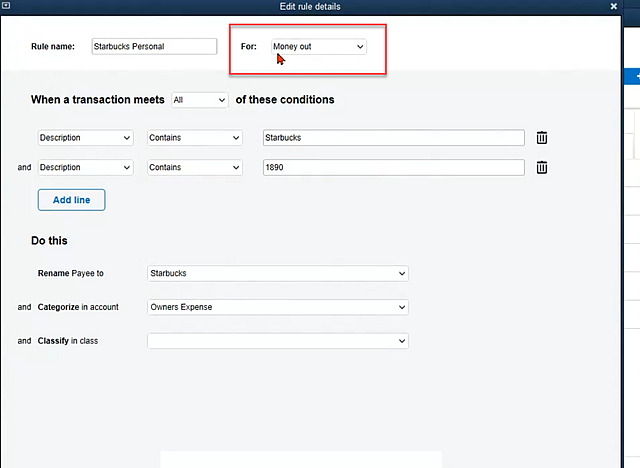
Task: Open the empty Classify in class dropdown
Action: click(x=277, y=341)
